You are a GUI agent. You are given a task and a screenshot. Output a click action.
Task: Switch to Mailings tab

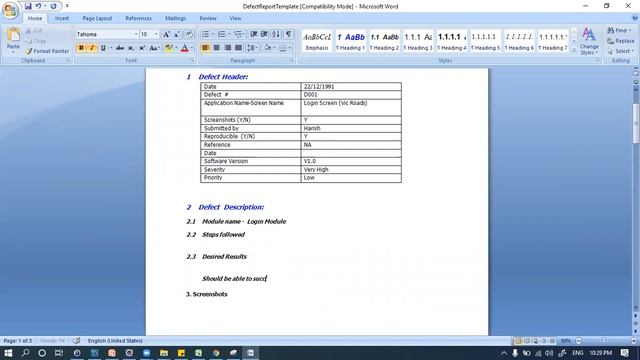176,18
